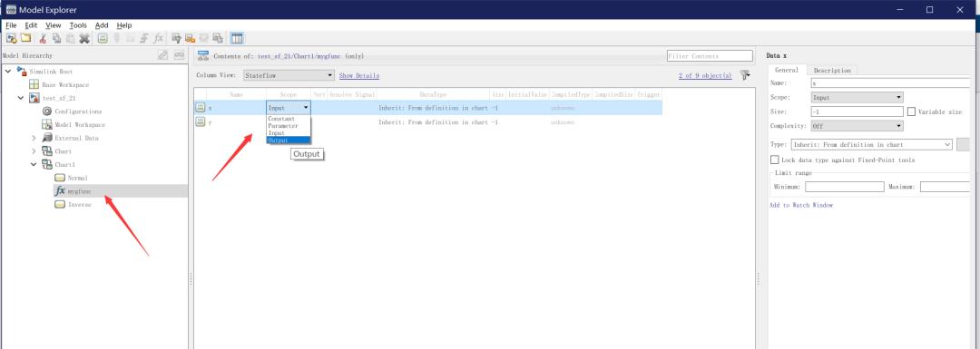Click the filter funnel icon beside object count
Image resolution: width=980 pixels, height=349 pixels.
tap(744, 75)
